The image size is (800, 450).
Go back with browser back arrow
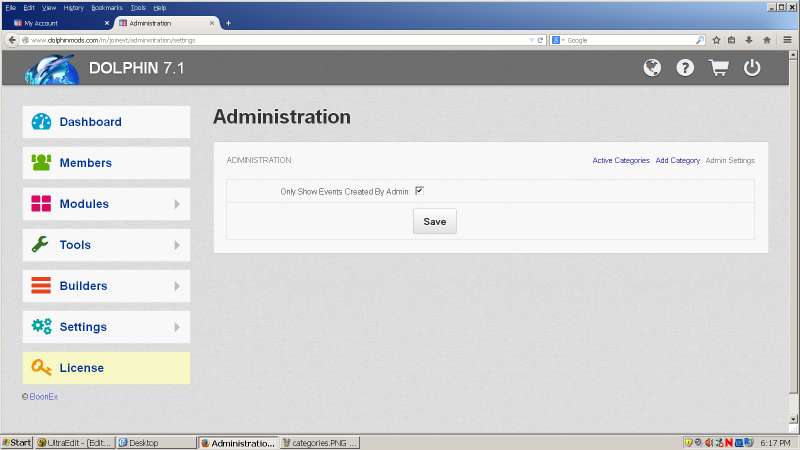[x=12, y=40]
